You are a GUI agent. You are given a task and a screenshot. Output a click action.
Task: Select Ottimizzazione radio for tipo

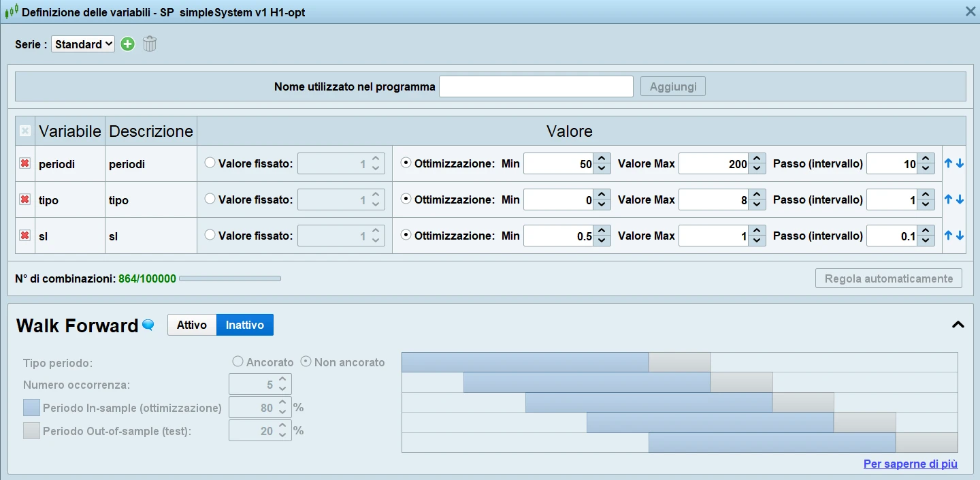click(406, 199)
